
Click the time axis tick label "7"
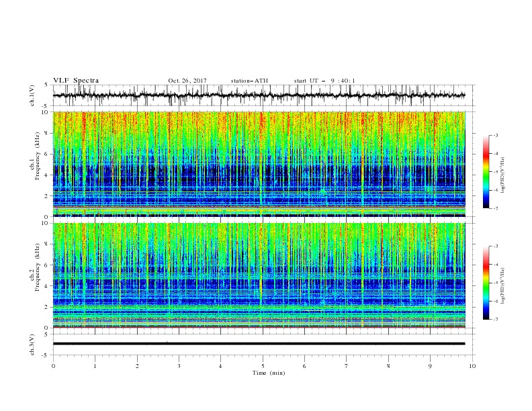pos(346,366)
